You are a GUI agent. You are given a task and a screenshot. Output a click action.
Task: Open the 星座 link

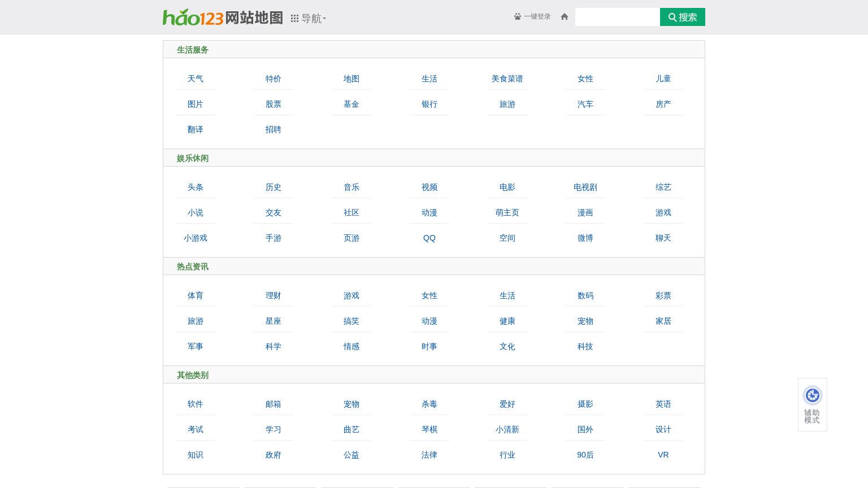pyautogui.click(x=274, y=321)
